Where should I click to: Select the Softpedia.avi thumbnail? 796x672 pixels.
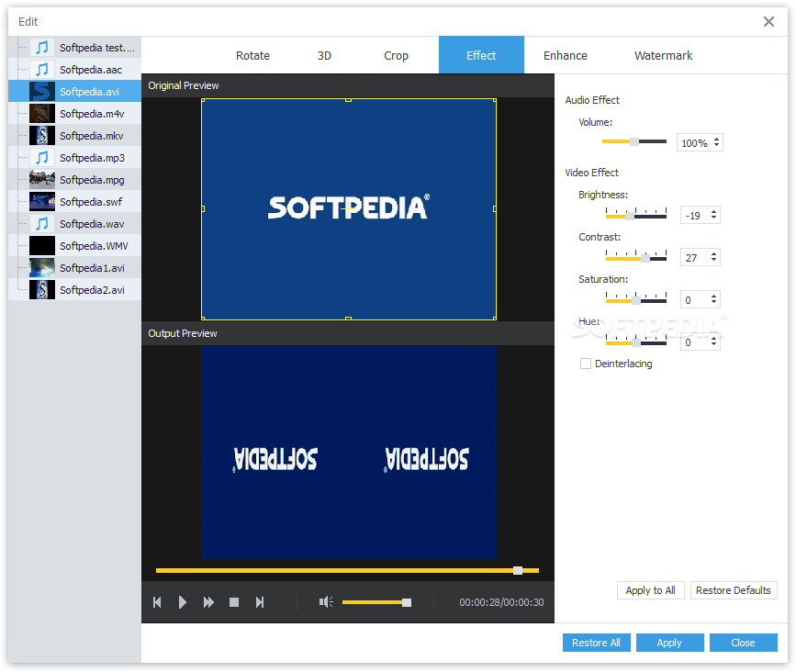coord(42,92)
